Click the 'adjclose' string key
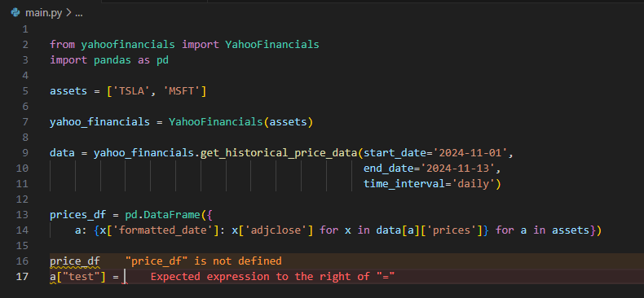Screen dimensions: 644x298 click(x=276, y=230)
